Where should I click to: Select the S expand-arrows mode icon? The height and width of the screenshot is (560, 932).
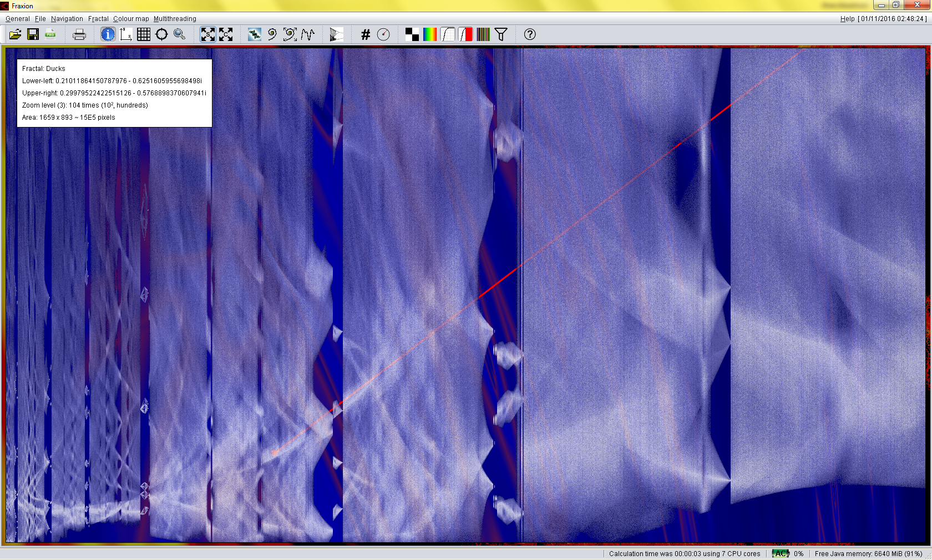[x=208, y=34]
